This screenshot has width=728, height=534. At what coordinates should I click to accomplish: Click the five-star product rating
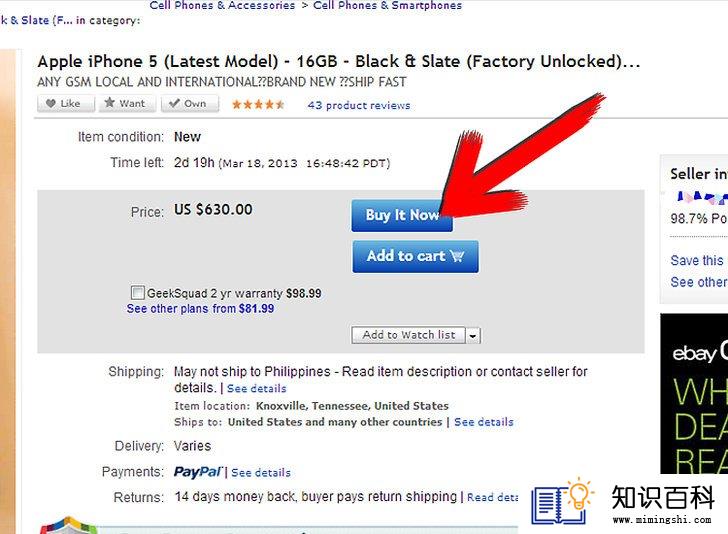coord(258,105)
